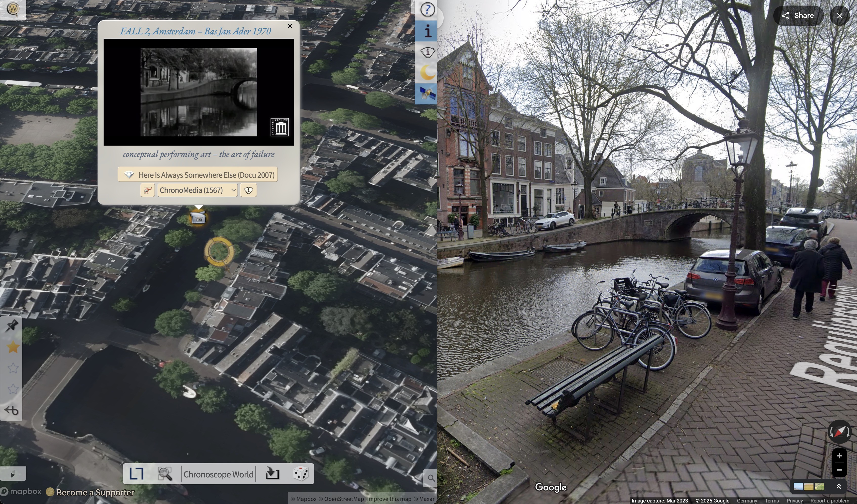Image resolution: width=857 pixels, height=504 pixels.
Task: Click the helicopter fly-to icon
Action: [147, 190]
